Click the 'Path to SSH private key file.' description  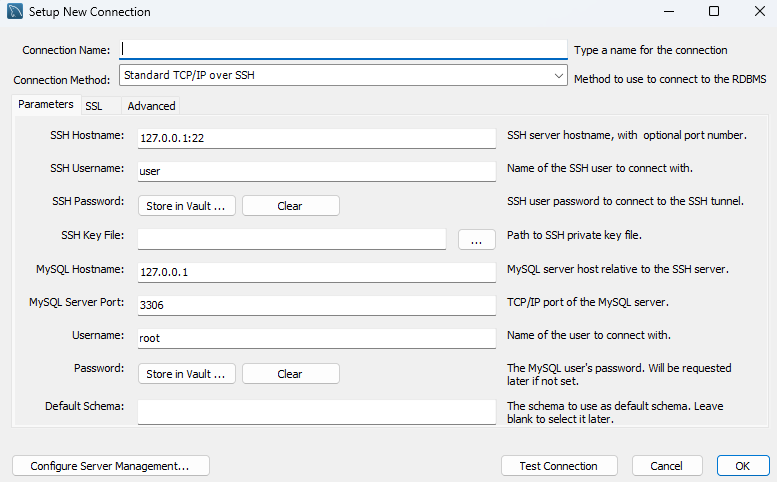point(574,235)
